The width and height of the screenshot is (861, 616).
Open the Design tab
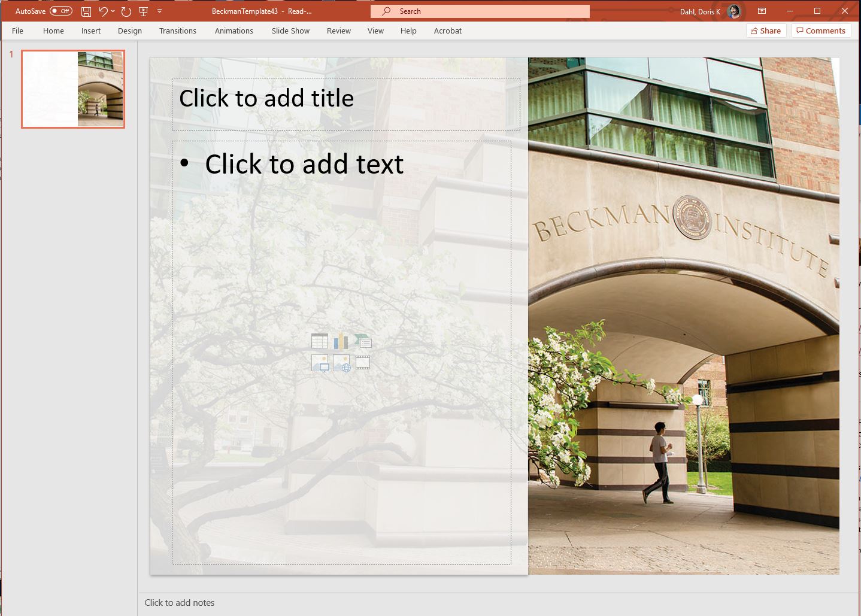130,31
